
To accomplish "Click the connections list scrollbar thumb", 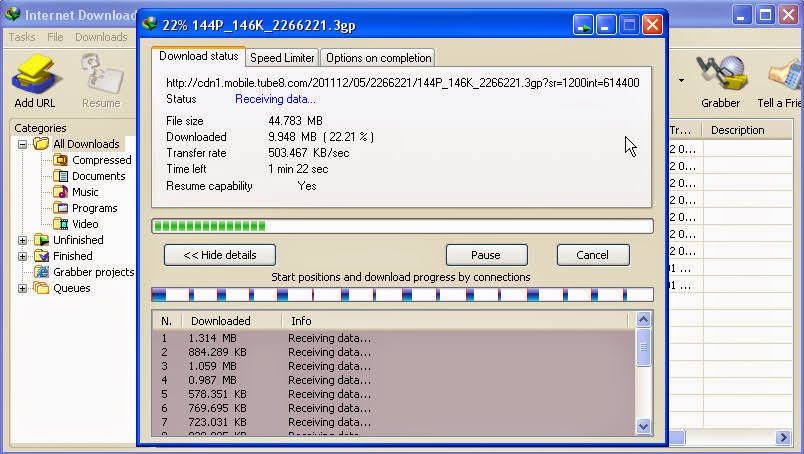I will click(644, 347).
